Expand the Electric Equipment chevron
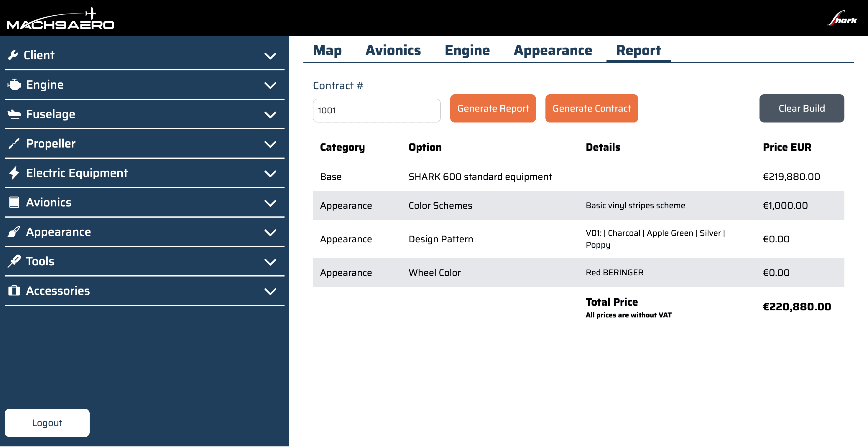 click(270, 173)
